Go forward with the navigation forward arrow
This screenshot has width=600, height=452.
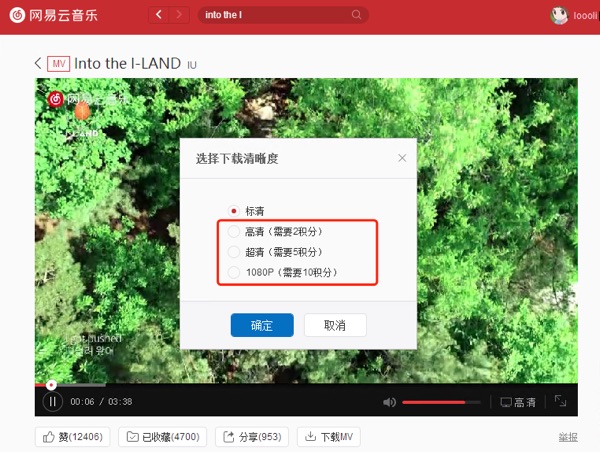pos(179,15)
